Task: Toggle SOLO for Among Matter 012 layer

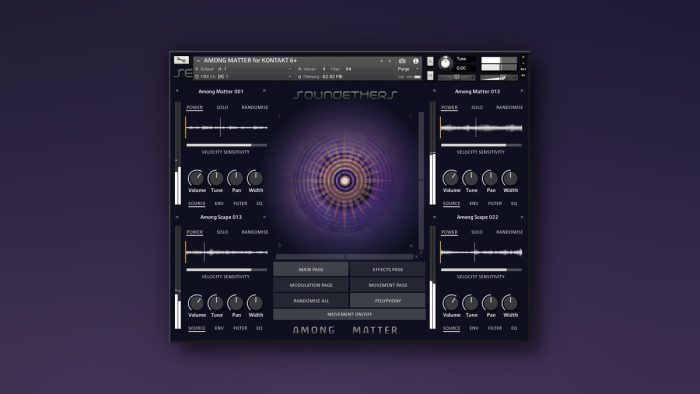Action: click(477, 108)
